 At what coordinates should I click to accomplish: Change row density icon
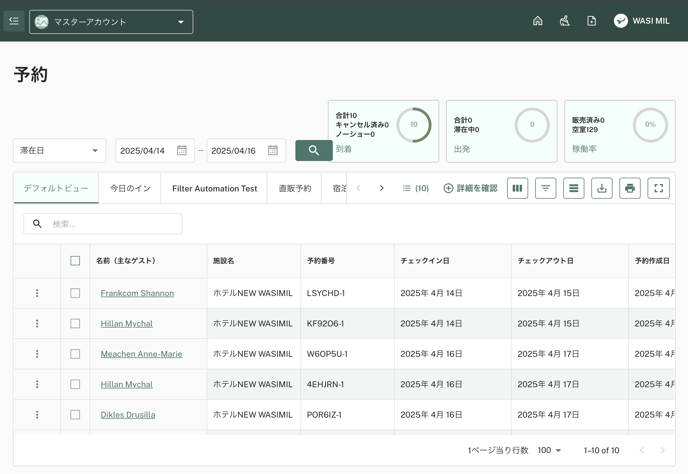[x=573, y=188]
